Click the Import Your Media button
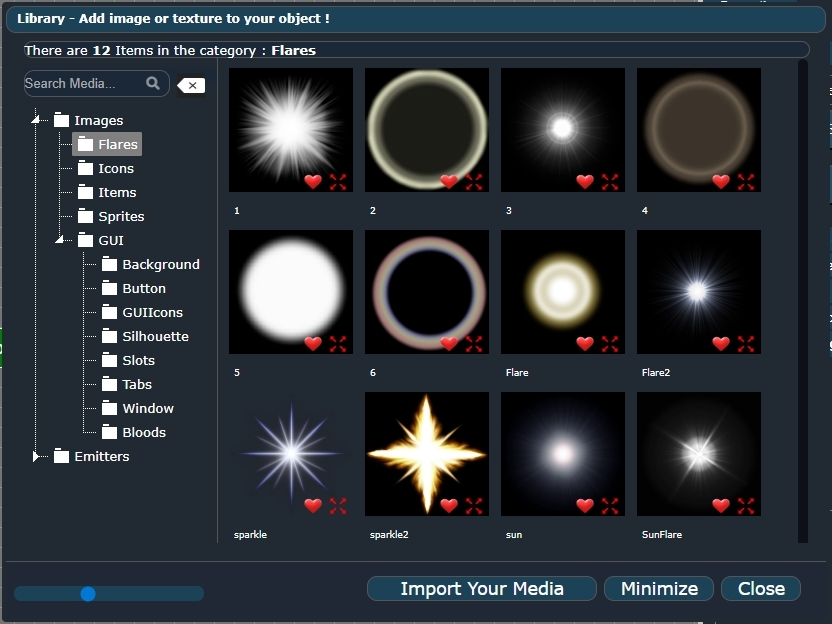Image resolution: width=832 pixels, height=624 pixels. [x=482, y=588]
